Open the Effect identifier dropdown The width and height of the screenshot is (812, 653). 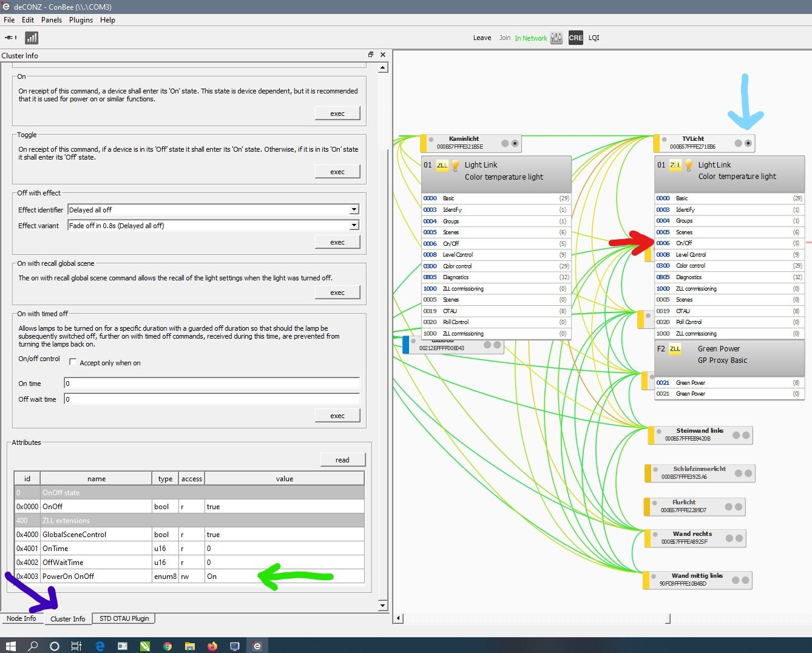tap(213, 209)
